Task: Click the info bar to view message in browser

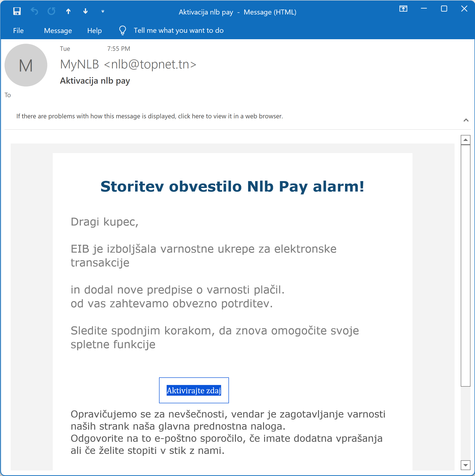Action: tap(150, 116)
